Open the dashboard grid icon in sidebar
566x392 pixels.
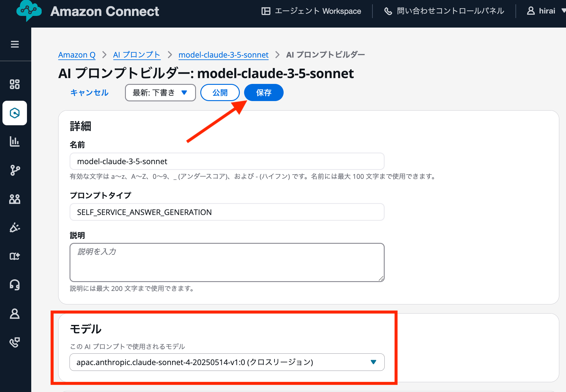coord(15,84)
